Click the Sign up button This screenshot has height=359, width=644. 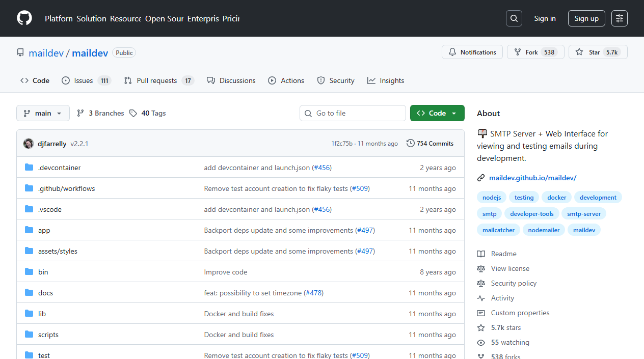[586, 18]
